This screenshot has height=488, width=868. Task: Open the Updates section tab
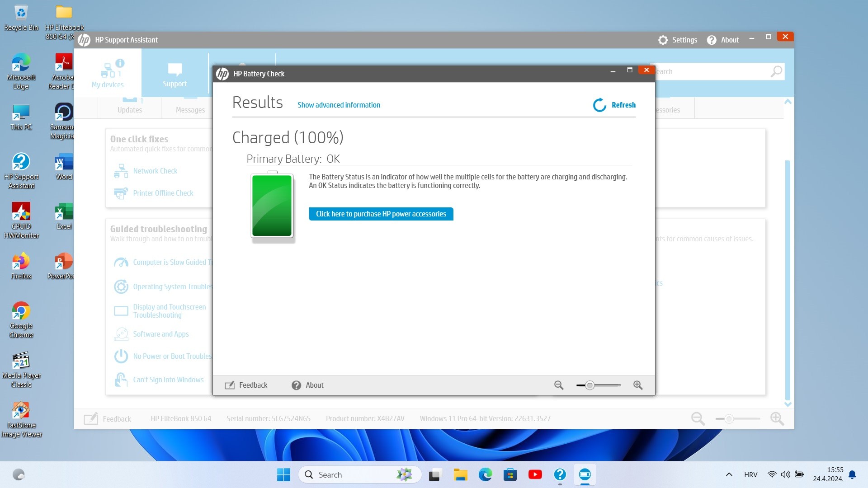click(x=130, y=108)
